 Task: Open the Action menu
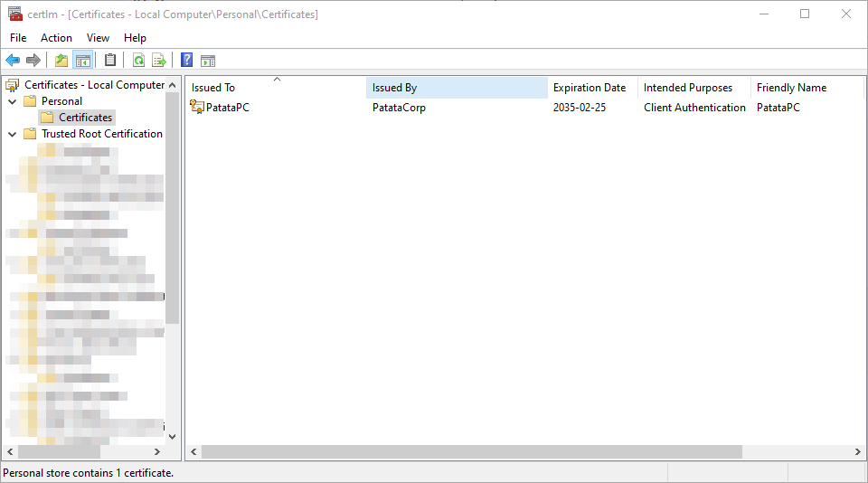(56, 38)
